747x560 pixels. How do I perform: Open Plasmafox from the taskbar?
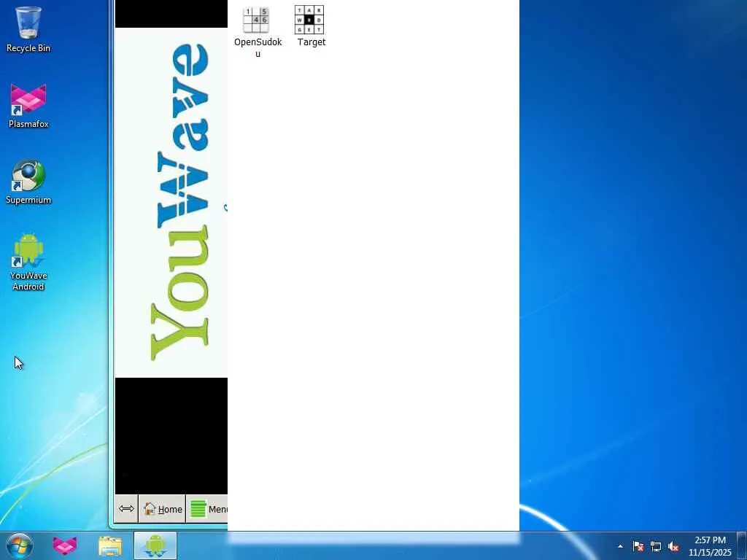pos(64,546)
